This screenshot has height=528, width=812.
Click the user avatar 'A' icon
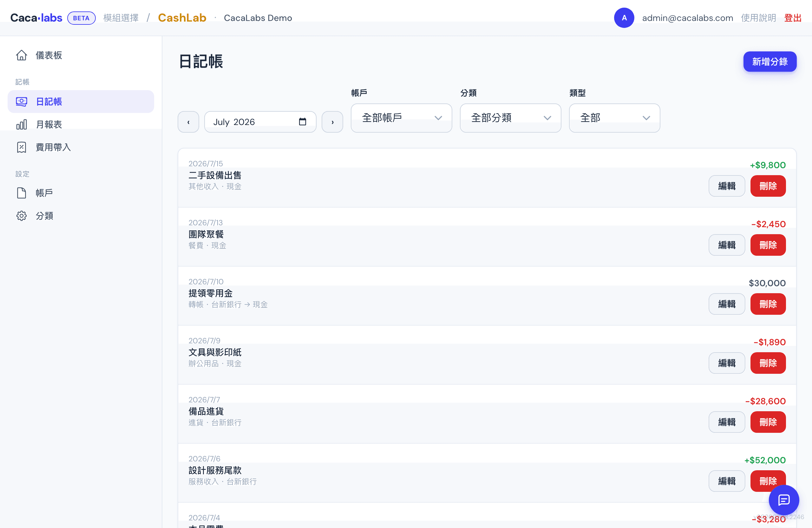(x=624, y=18)
